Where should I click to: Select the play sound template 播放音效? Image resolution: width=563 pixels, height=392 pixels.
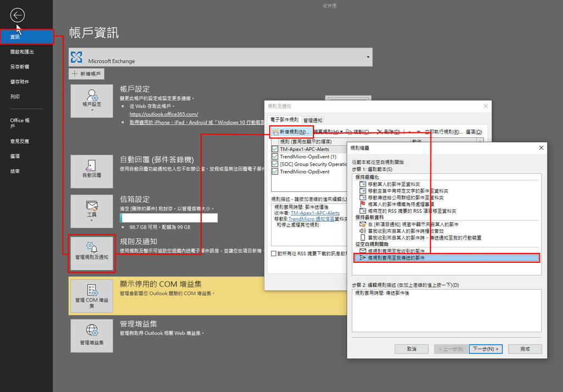(x=401, y=231)
